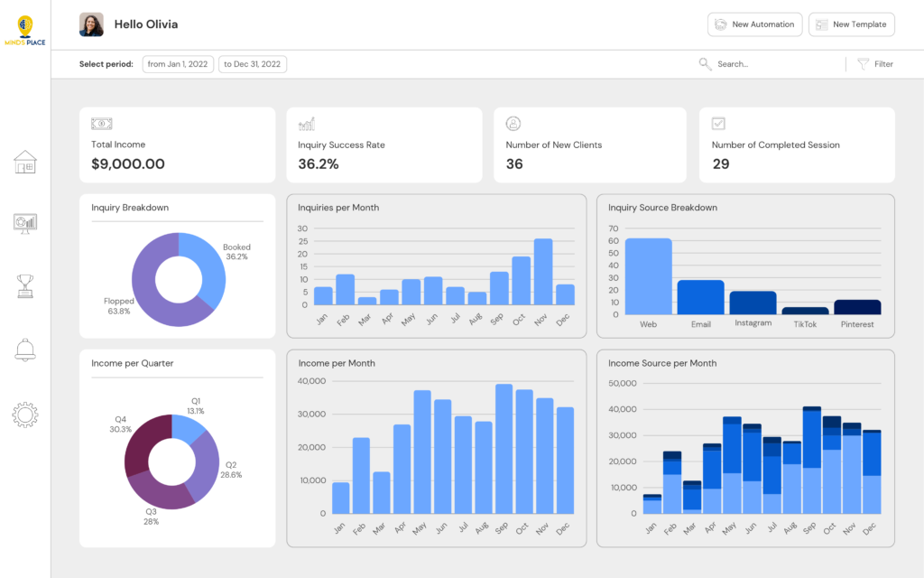Open the analytics monitor icon in sidebar
The width and height of the screenshot is (924, 578).
pos(25,223)
